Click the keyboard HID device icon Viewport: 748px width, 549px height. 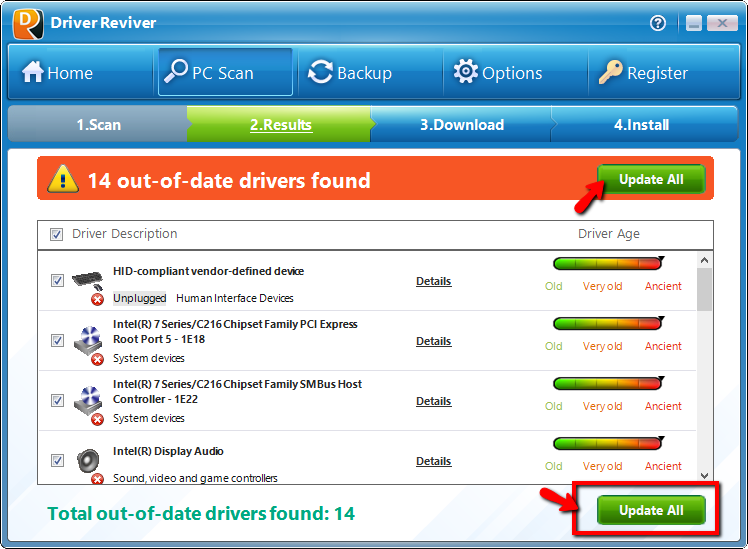(88, 281)
